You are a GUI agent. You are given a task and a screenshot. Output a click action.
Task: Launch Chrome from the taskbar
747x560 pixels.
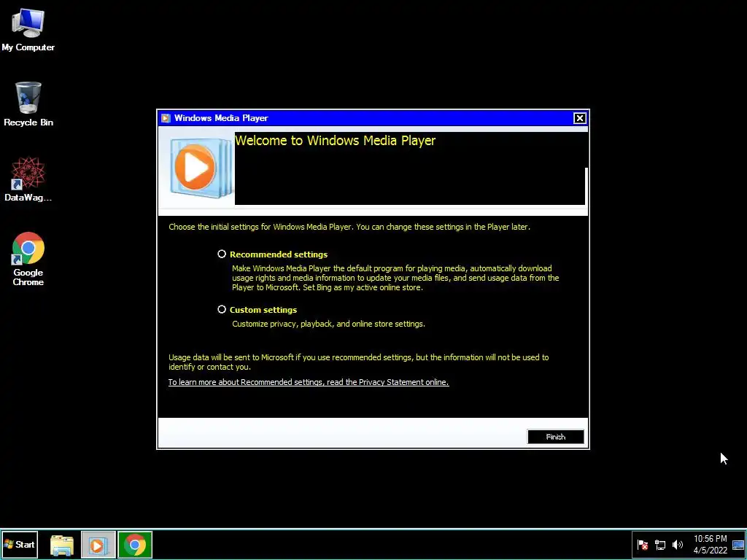tap(135, 545)
